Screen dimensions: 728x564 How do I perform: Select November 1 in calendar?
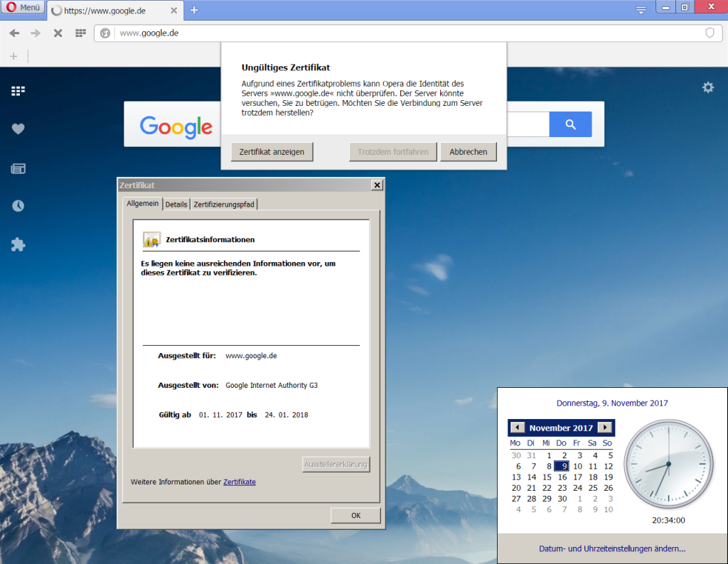(548, 455)
